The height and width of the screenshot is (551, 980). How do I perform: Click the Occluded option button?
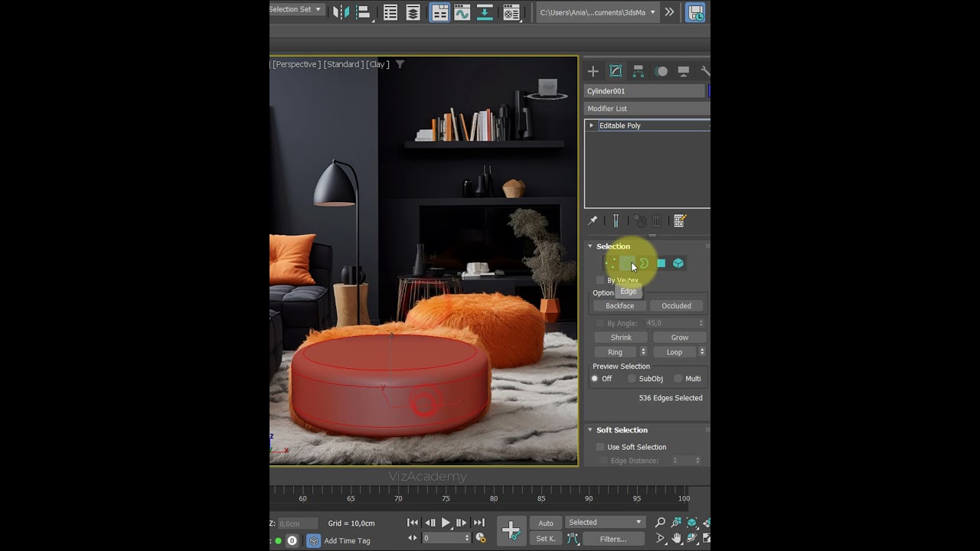[x=676, y=306]
